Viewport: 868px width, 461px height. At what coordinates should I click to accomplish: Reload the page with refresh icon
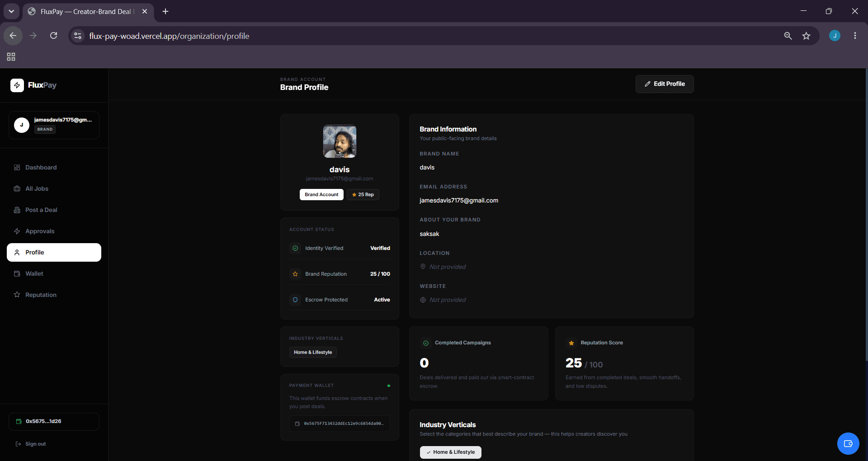[53, 36]
